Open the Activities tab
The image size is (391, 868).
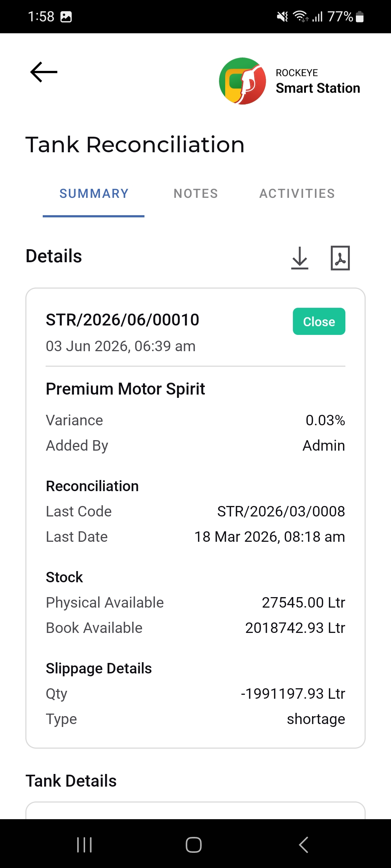point(297,193)
